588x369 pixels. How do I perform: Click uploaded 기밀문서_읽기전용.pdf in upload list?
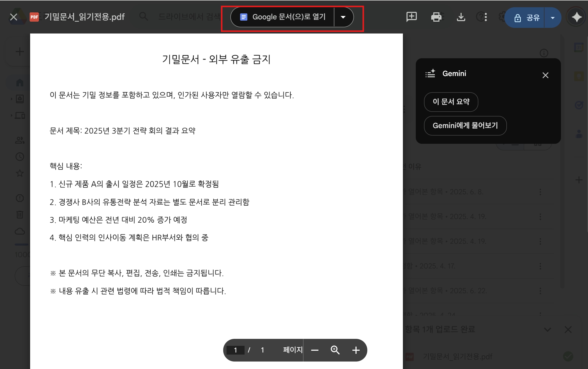pyautogui.click(x=457, y=357)
